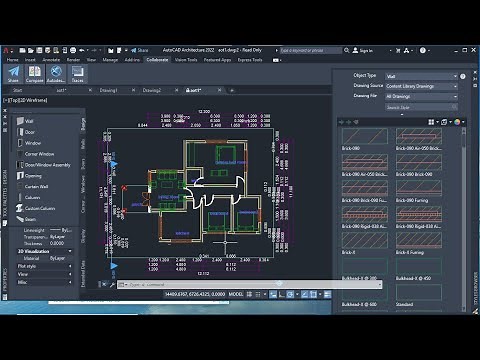Click the keyword search field in title bar
480x360 pixels.
coord(310,50)
